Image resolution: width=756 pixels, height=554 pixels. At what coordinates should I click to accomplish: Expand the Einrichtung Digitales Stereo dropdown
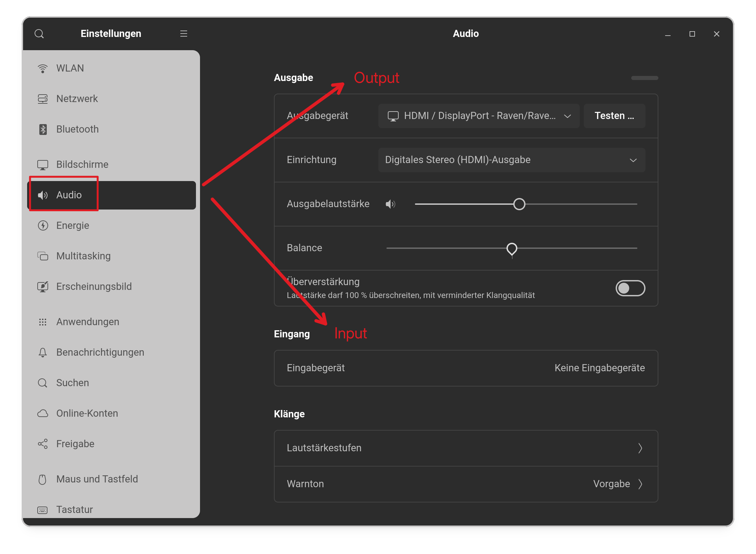[511, 160]
